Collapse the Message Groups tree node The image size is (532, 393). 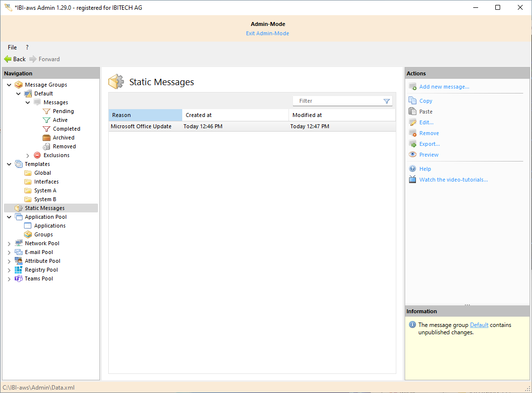click(x=9, y=85)
